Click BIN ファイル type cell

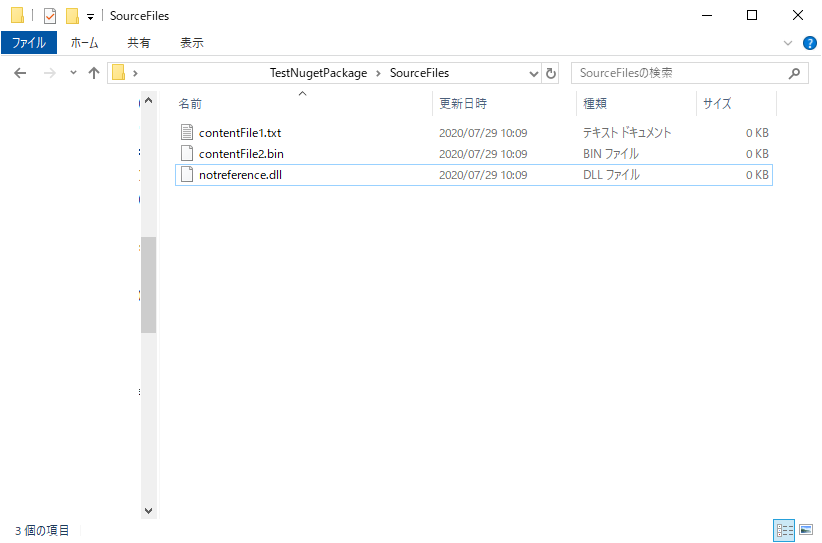tap(611, 154)
